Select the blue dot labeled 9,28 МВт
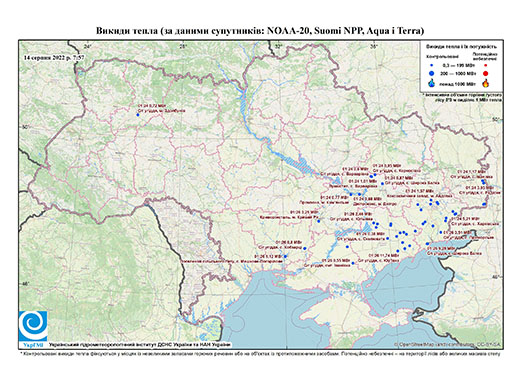 point(428,244)
